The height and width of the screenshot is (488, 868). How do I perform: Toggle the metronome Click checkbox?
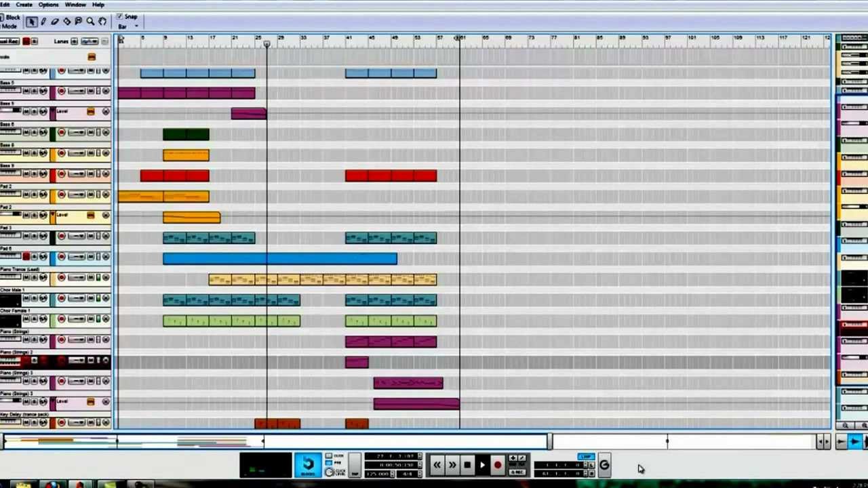coord(329,455)
